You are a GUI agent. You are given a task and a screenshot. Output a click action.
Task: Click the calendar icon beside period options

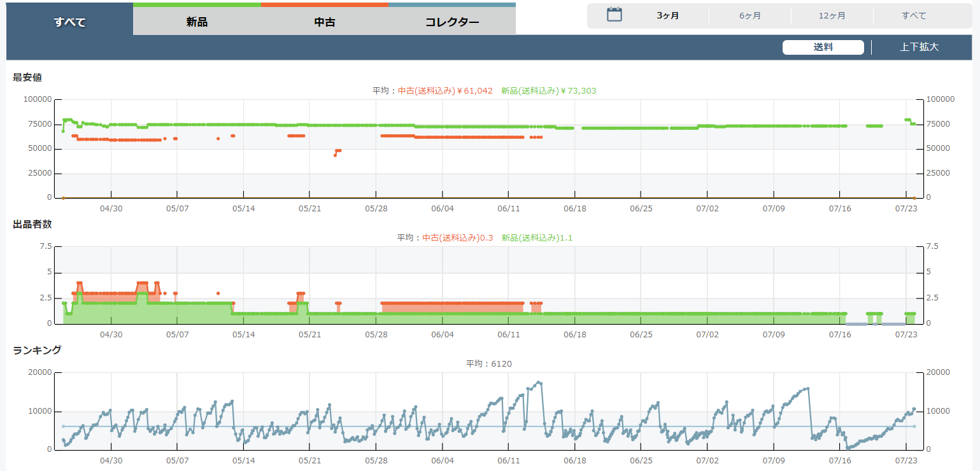tap(614, 15)
